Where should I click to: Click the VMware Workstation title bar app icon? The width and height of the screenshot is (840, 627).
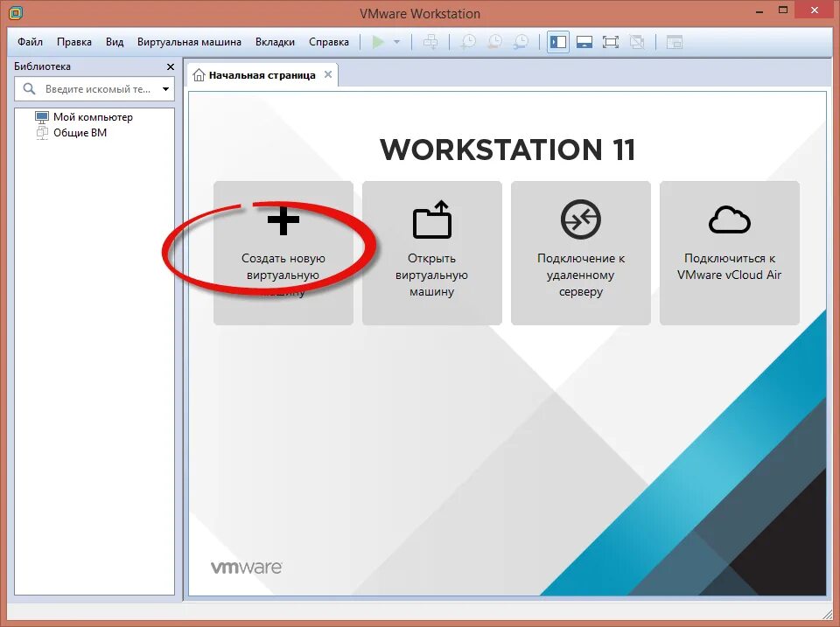point(16,13)
